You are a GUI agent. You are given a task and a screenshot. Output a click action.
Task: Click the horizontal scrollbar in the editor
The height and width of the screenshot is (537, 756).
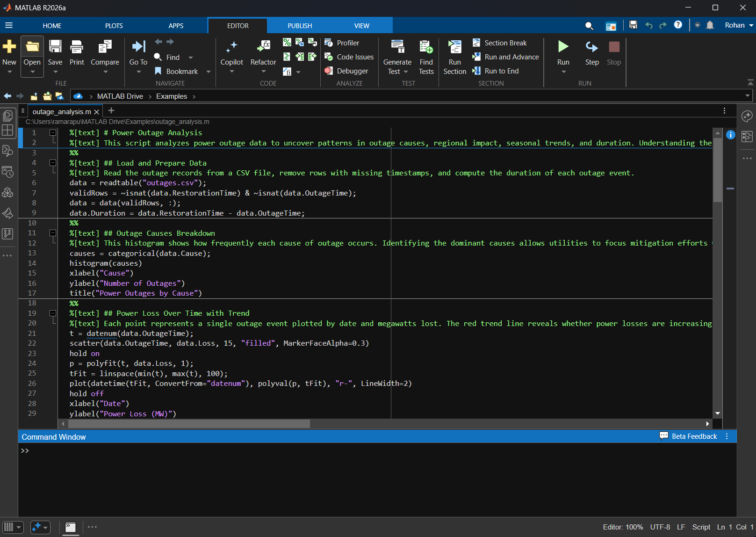point(189,424)
